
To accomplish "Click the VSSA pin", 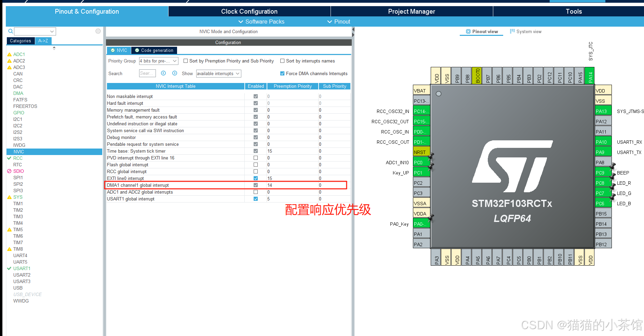I will (x=421, y=203).
